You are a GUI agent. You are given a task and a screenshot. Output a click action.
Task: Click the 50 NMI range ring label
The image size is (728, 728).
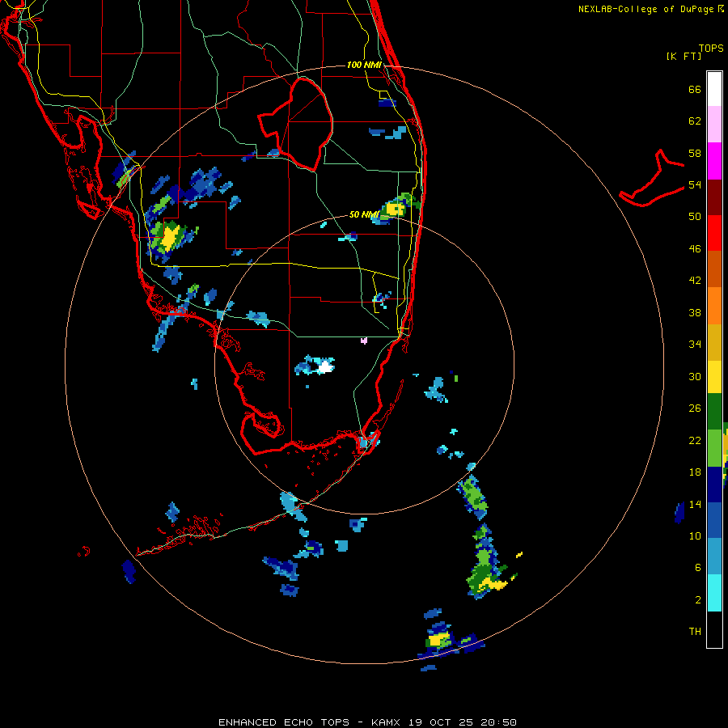pos(364,214)
